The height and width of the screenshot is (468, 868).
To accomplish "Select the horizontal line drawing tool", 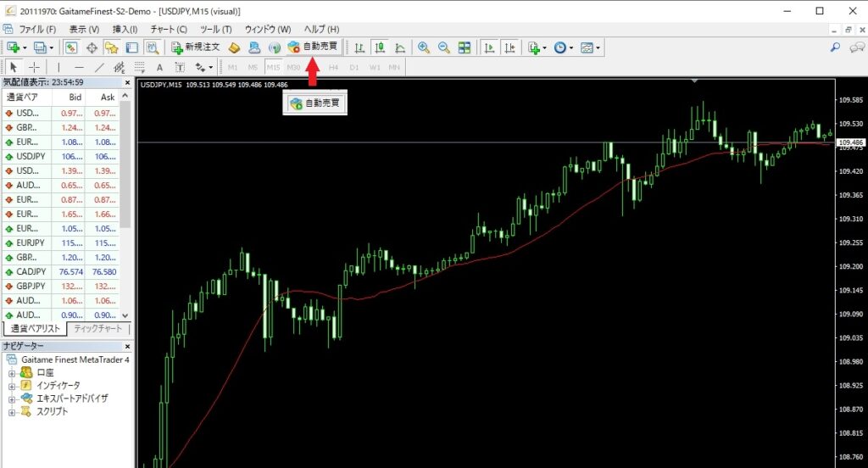I will (79, 68).
